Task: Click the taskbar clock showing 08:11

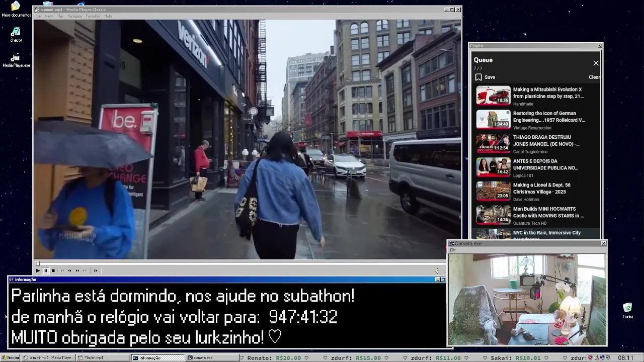Action: (x=626, y=357)
